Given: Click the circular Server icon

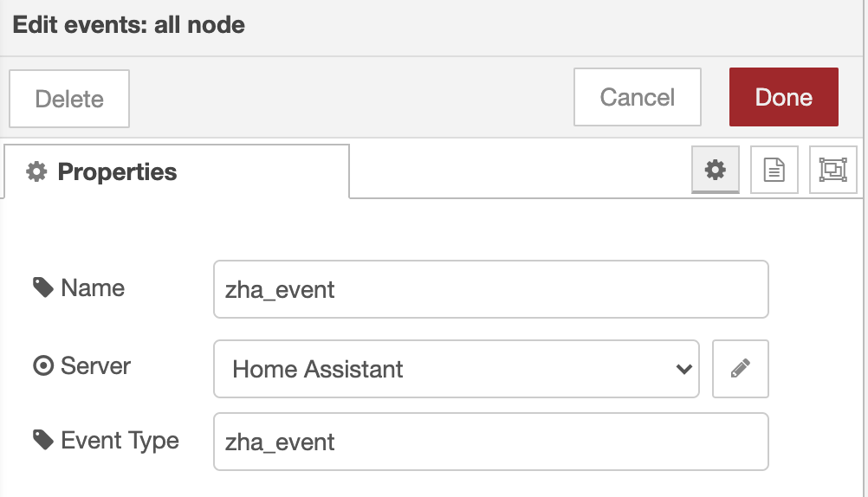Looking at the screenshot, I should click(x=43, y=366).
